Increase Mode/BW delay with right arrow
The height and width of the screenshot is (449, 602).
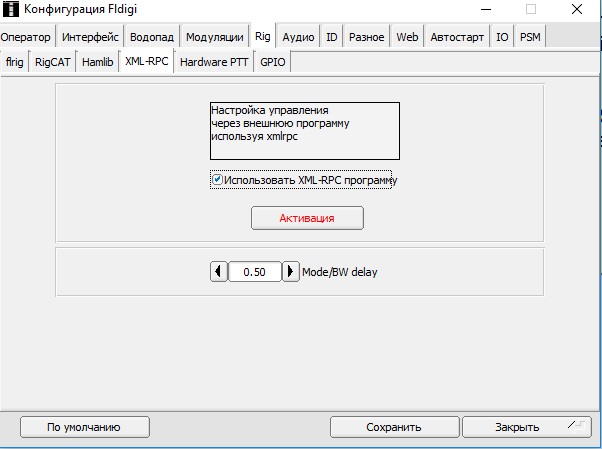point(291,271)
